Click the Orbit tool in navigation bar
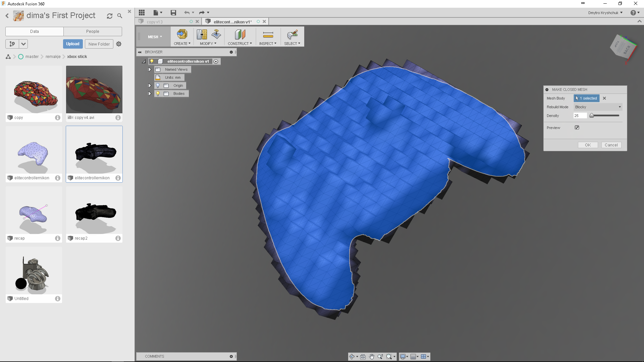Viewport: 644px width, 362px height. coord(352,357)
